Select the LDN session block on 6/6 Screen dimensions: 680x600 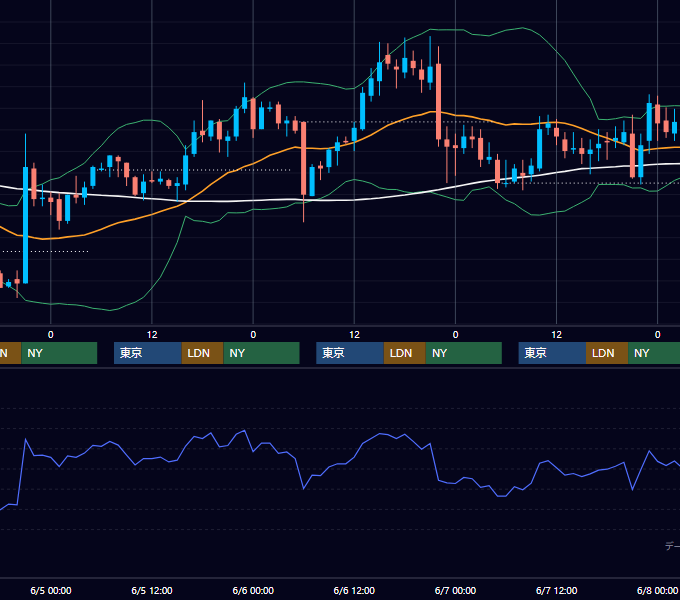tap(405, 353)
